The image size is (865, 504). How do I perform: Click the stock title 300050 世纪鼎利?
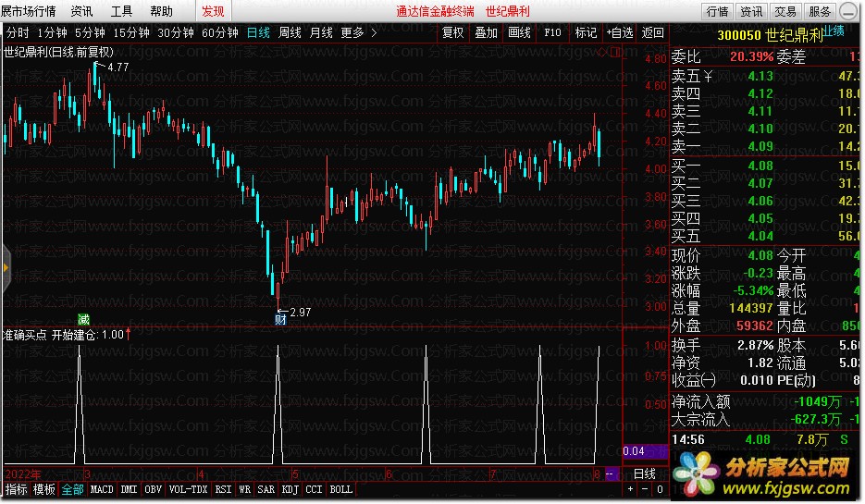(769, 36)
